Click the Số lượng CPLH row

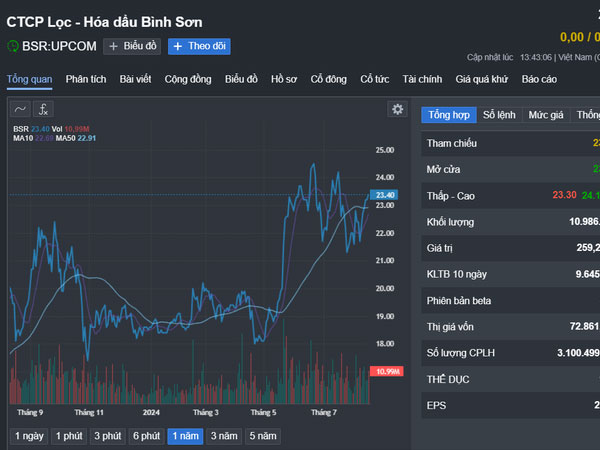point(510,353)
